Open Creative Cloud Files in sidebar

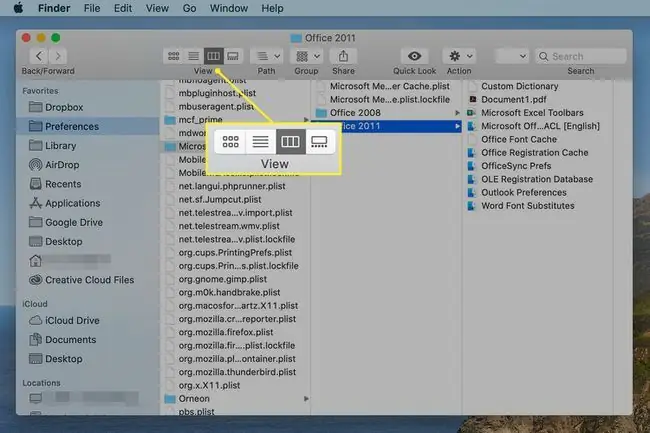[88, 280]
